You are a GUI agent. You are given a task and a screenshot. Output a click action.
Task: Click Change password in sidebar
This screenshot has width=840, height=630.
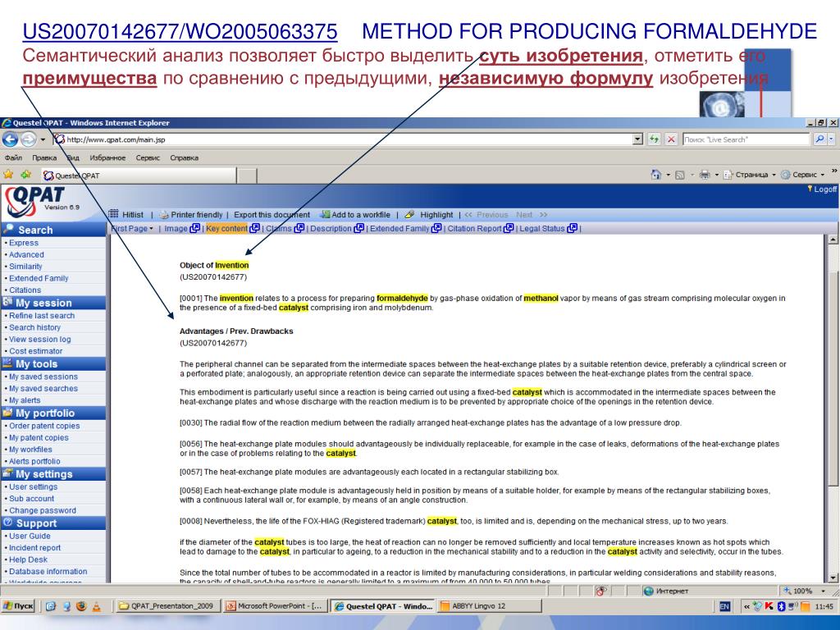(x=43, y=510)
